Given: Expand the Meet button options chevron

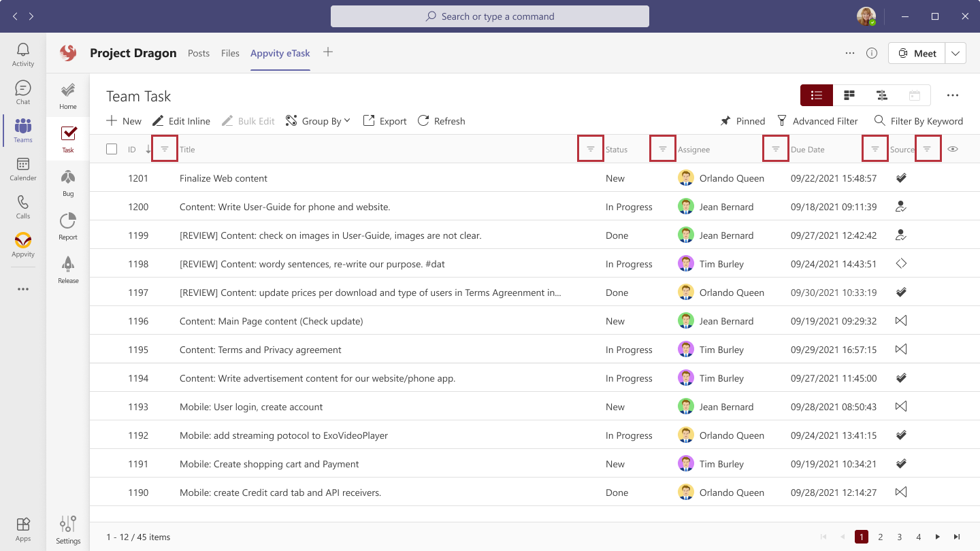Looking at the screenshot, I should 955,52.
